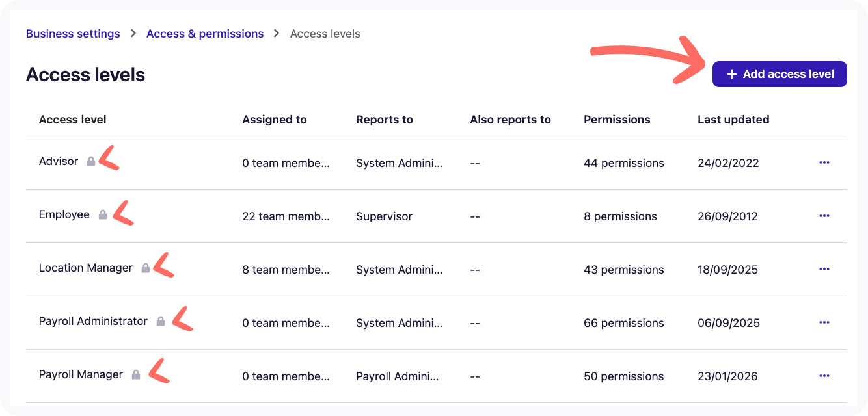This screenshot has height=416, width=868.
Task: Open the actions menu for Location Manager
Action: pyautogui.click(x=824, y=268)
